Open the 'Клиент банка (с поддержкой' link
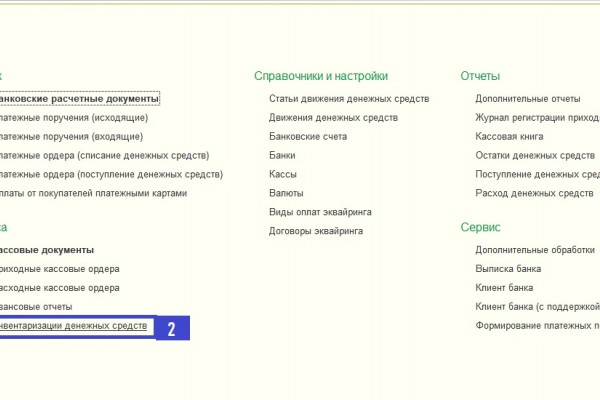The image size is (600, 400). [538, 307]
